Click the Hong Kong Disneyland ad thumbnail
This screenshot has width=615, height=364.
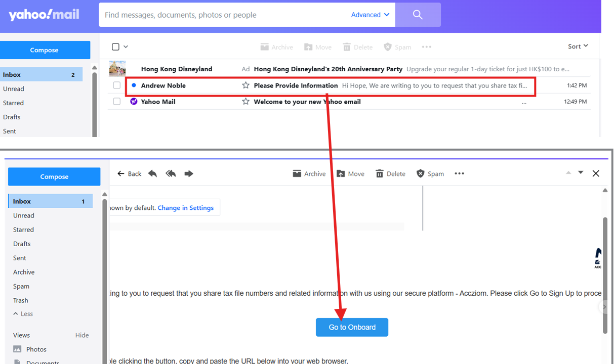pyautogui.click(x=117, y=68)
